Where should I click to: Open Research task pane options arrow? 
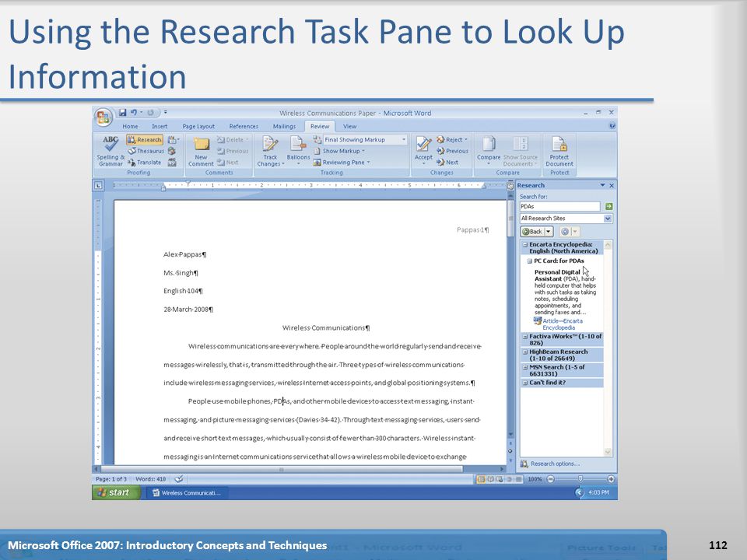(602, 185)
